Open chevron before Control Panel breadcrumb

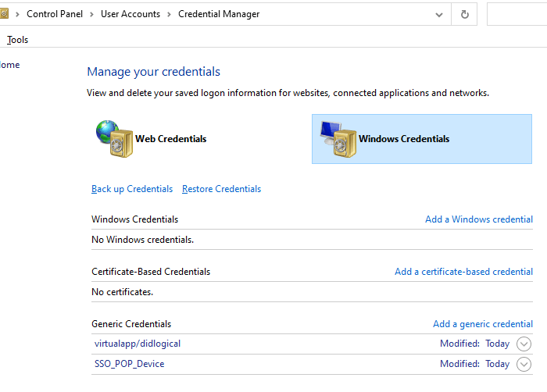tap(17, 14)
